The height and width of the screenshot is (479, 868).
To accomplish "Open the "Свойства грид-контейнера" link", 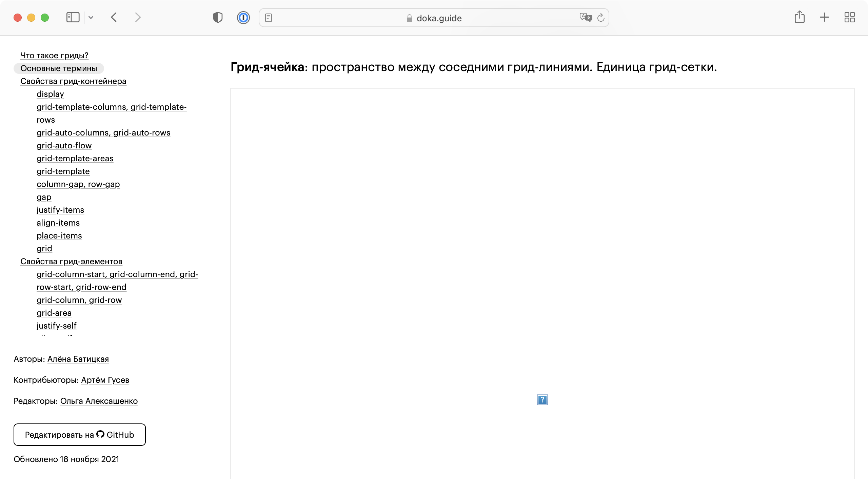I will (x=73, y=81).
